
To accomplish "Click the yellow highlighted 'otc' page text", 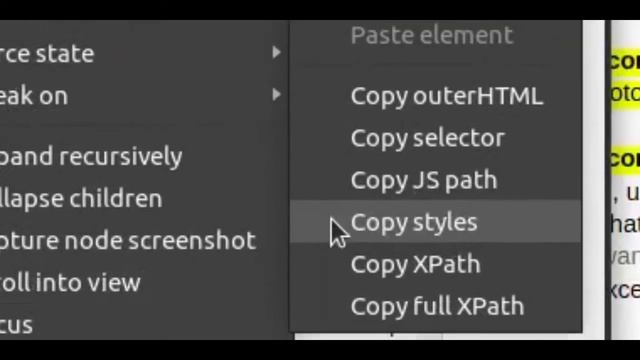I will (x=625, y=94).
